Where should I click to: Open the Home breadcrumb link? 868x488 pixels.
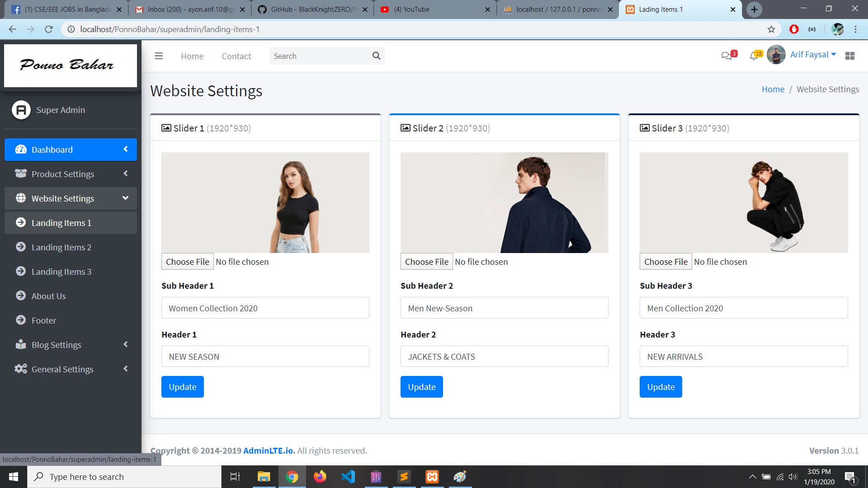pos(773,89)
